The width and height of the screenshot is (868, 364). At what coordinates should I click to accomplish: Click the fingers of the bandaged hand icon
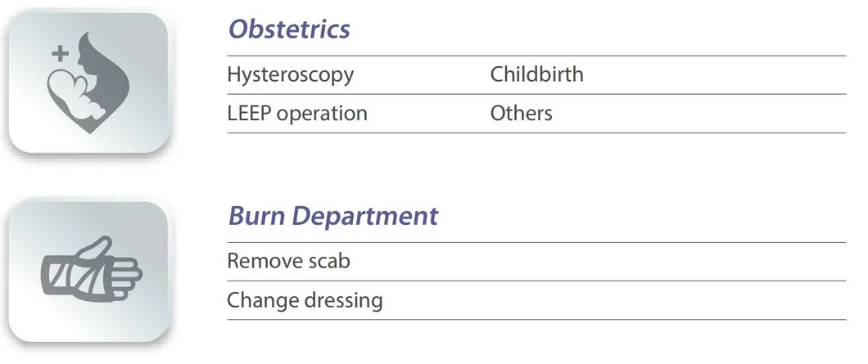(129, 273)
